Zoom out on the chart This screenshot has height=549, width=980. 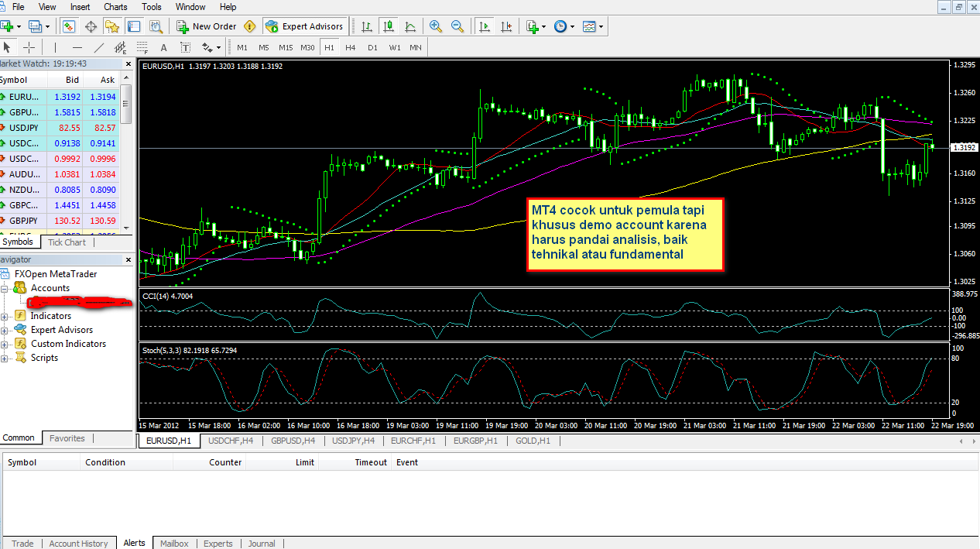[457, 26]
